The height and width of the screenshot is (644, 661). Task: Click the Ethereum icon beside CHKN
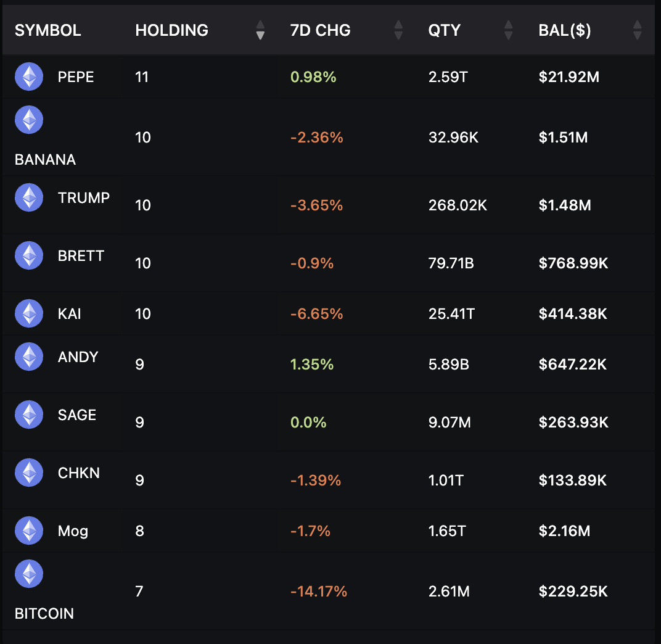pyautogui.click(x=29, y=473)
